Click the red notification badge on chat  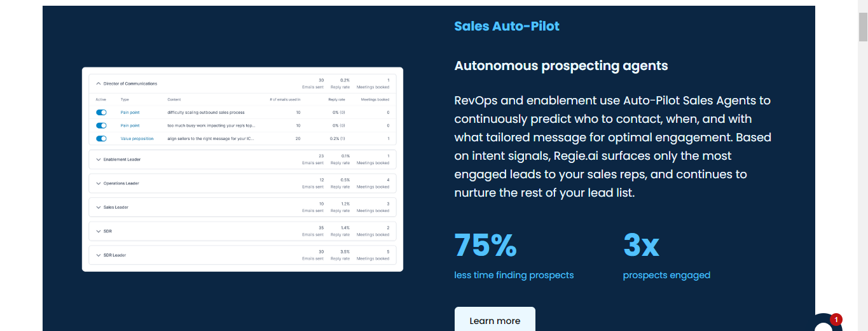click(836, 319)
